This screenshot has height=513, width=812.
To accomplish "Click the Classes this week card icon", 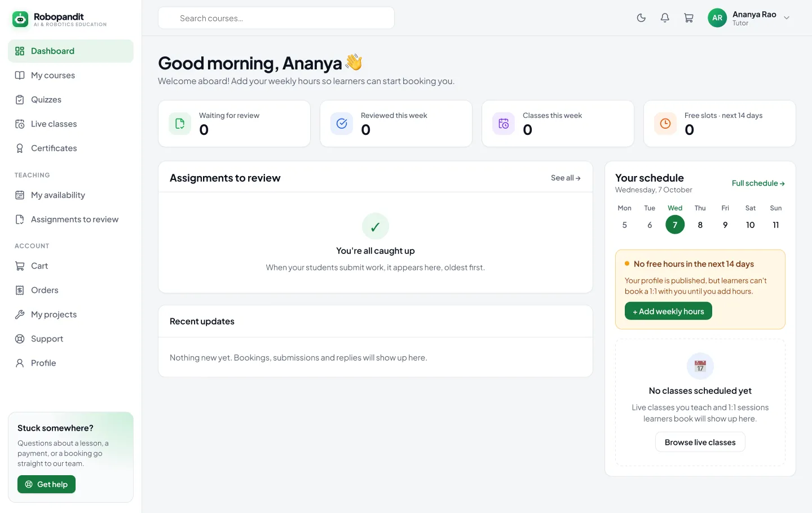I will [x=504, y=124].
